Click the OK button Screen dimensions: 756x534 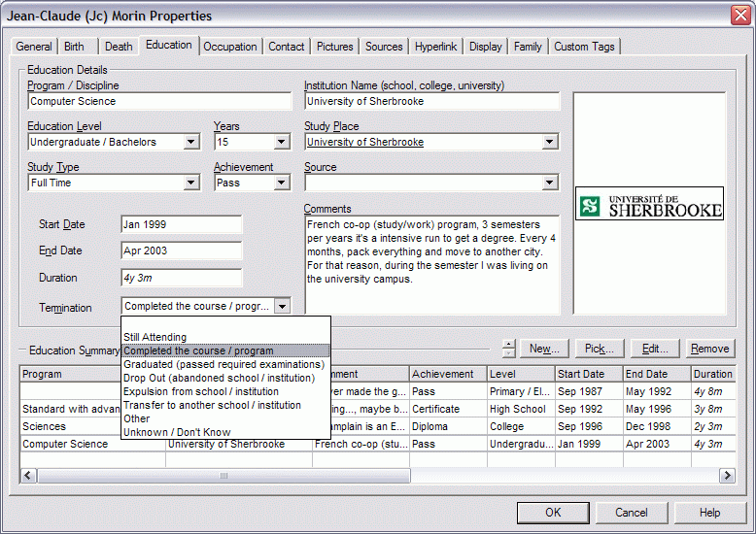point(553,512)
